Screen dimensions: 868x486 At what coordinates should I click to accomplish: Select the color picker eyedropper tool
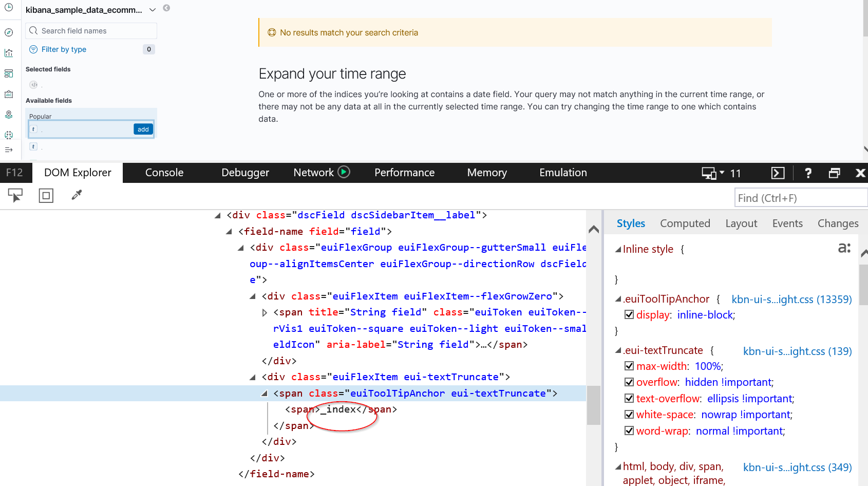pyautogui.click(x=76, y=195)
